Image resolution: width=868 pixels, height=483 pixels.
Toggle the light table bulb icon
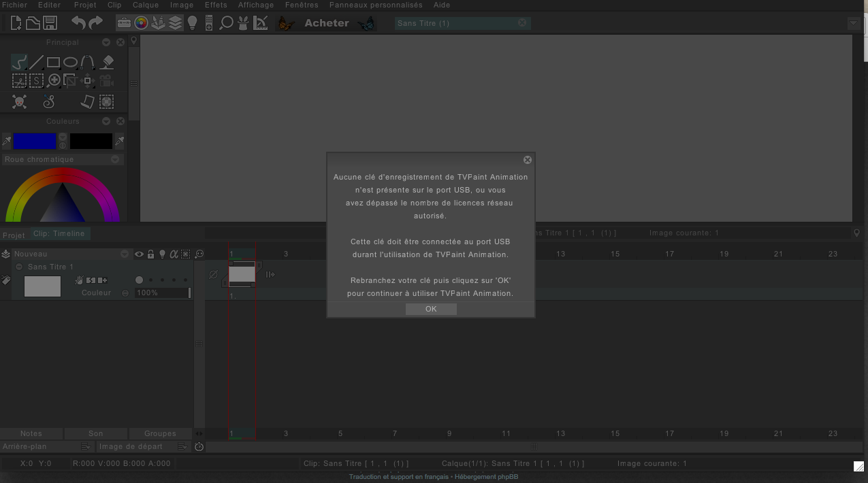(x=192, y=23)
